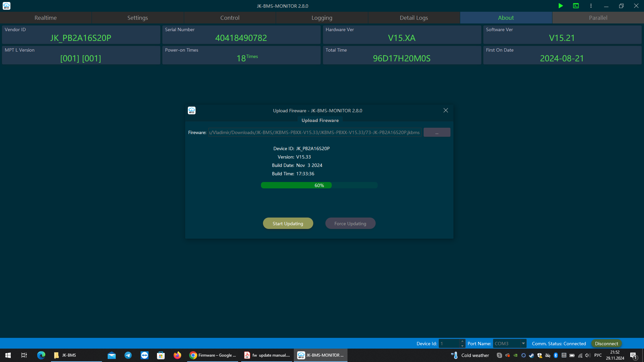Click the green play icon in title bar

pyautogui.click(x=560, y=6)
